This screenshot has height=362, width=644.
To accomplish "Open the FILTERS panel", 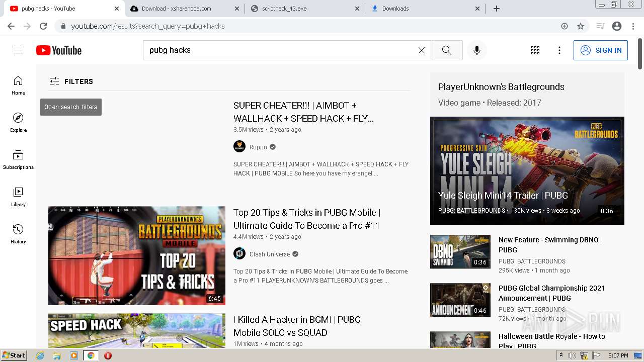I will tap(71, 81).
